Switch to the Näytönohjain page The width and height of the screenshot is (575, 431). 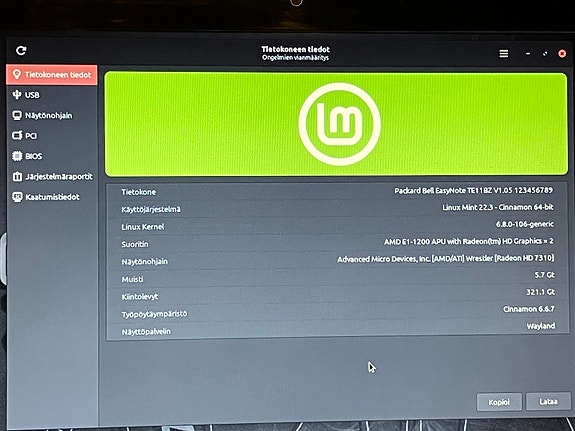[52, 116]
